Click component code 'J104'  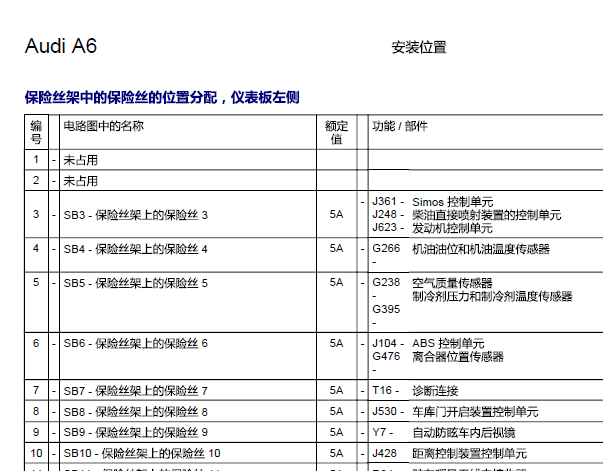pyautogui.click(x=384, y=343)
